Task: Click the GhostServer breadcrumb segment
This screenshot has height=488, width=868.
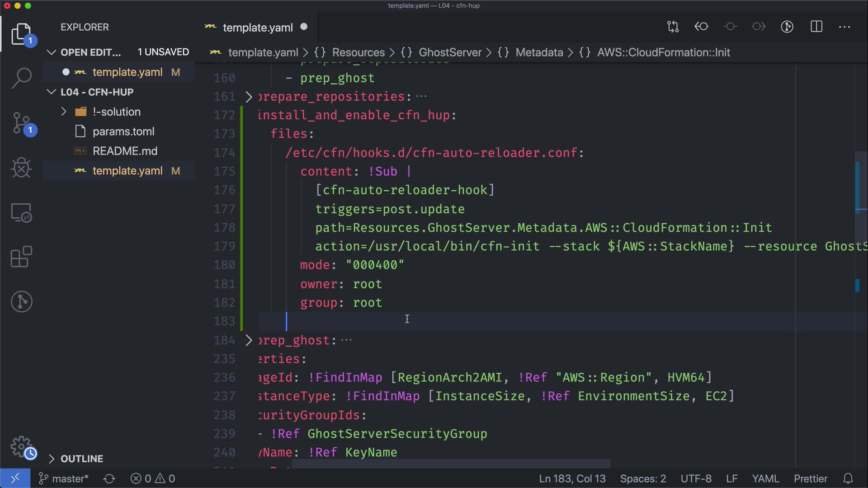Action: click(450, 52)
